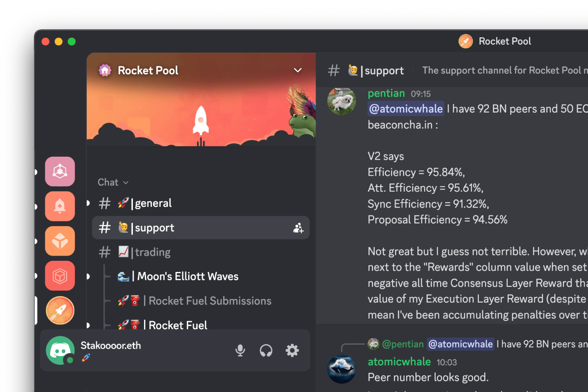Click Stakoooor.eth Discord avatar
The width and height of the screenshot is (588, 392).
click(x=60, y=350)
